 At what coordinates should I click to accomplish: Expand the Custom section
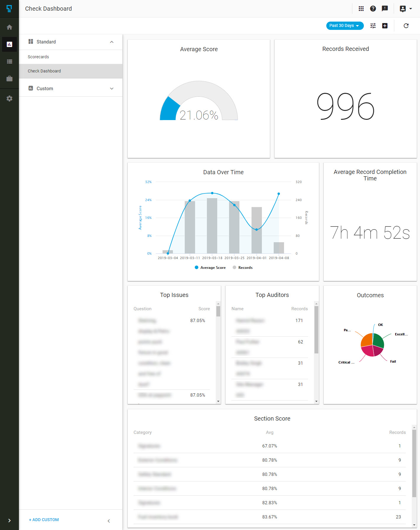tap(112, 88)
